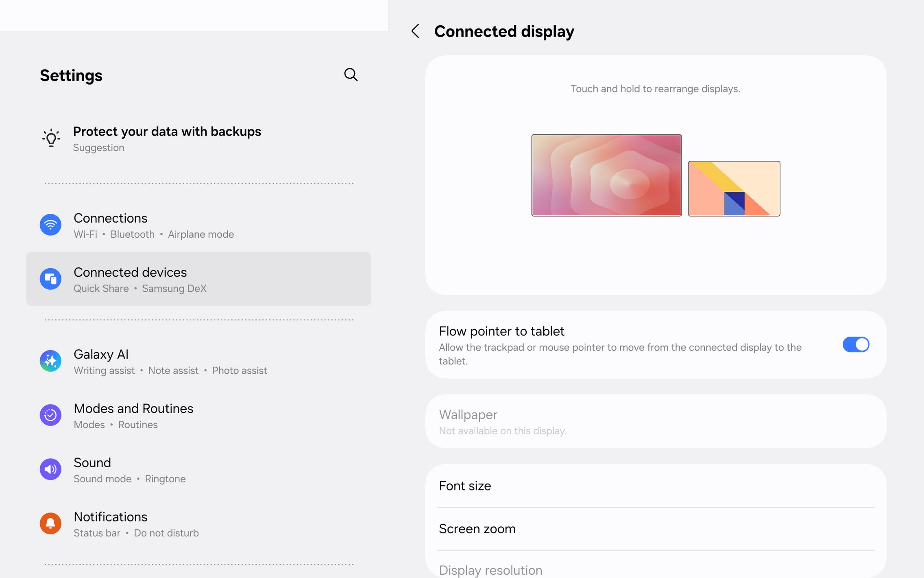Image resolution: width=924 pixels, height=578 pixels.
Task: Select the geometric external display thumbnail
Action: [x=734, y=188]
